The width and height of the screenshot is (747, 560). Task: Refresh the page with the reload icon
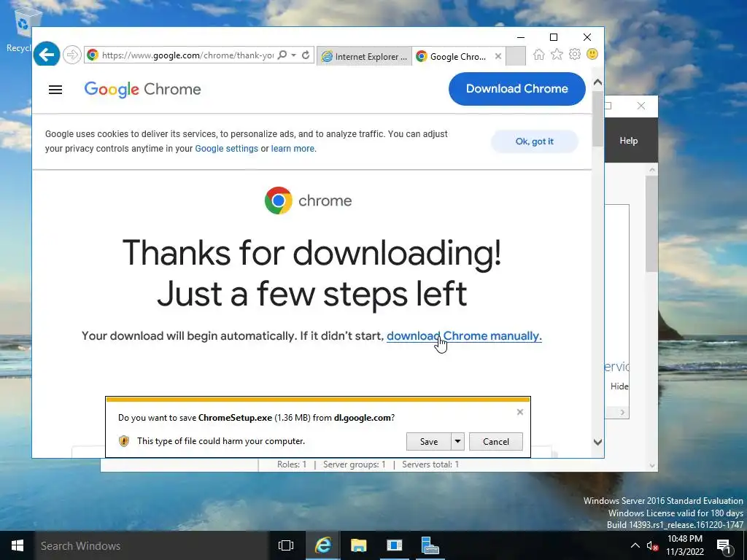(x=306, y=55)
